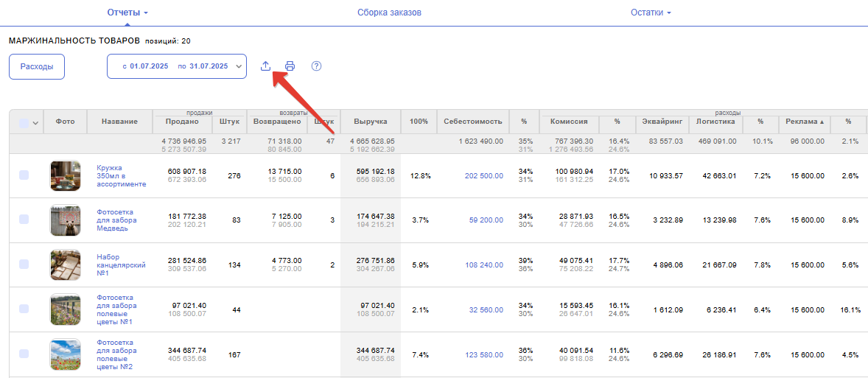Viewport: 868px width, 378px height.
Task: Sort the table by Выручка column
Action: 370,122
